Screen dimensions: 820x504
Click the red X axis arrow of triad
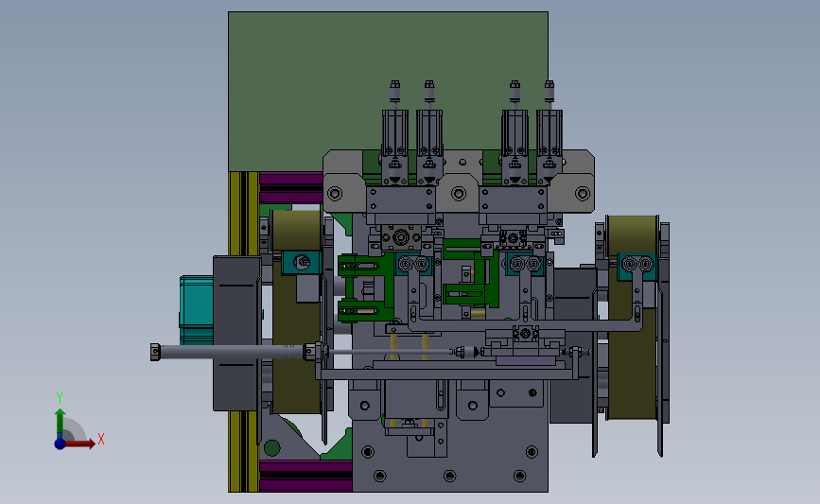80,443
